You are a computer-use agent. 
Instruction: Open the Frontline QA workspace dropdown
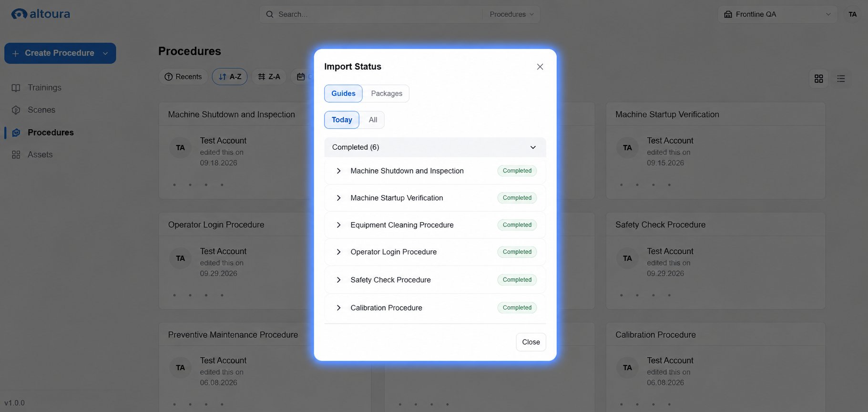pos(777,14)
